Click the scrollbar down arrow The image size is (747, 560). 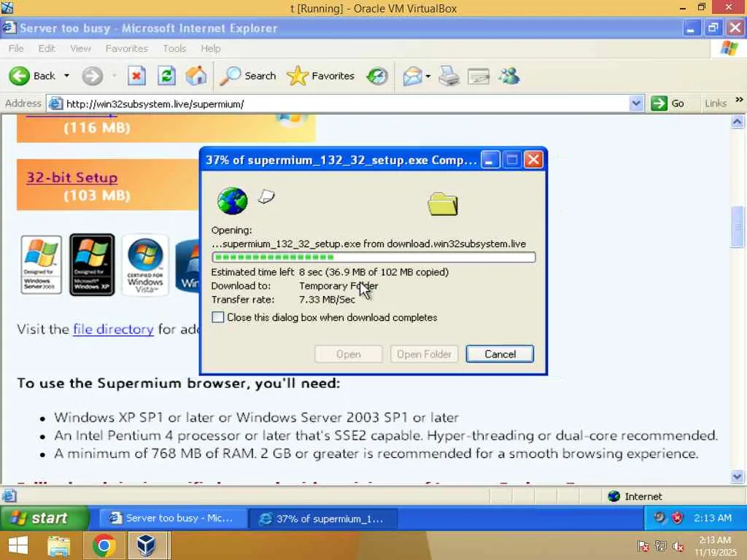[738, 477]
